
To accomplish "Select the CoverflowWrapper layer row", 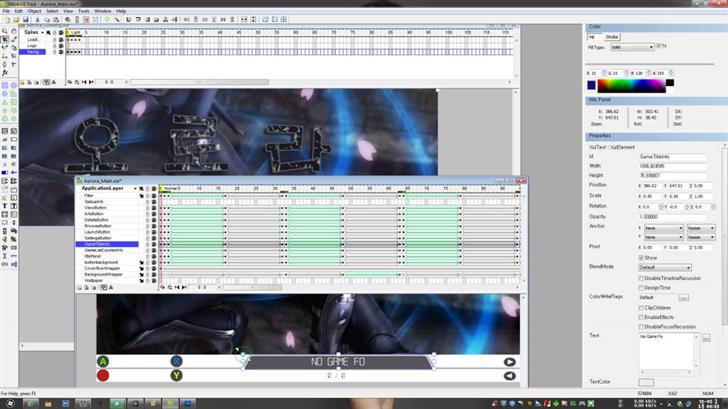I will point(102,268).
